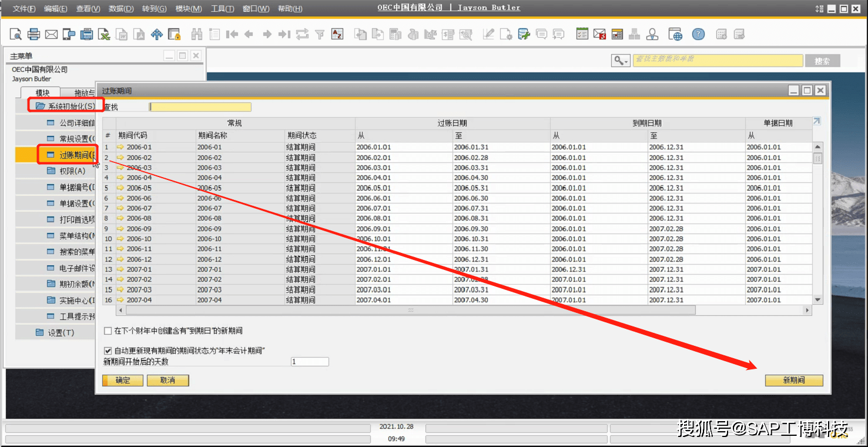Open Print Preview from the toolbar

(x=15, y=34)
